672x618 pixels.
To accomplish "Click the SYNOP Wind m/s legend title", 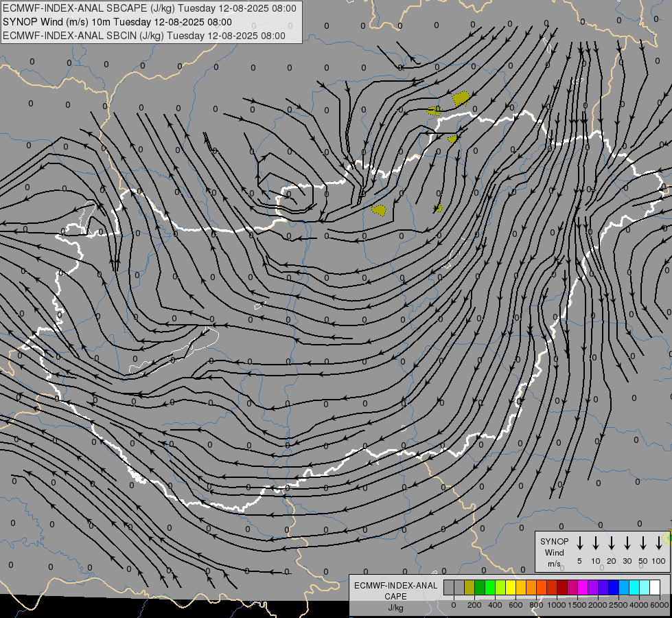I will click(x=554, y=552).
